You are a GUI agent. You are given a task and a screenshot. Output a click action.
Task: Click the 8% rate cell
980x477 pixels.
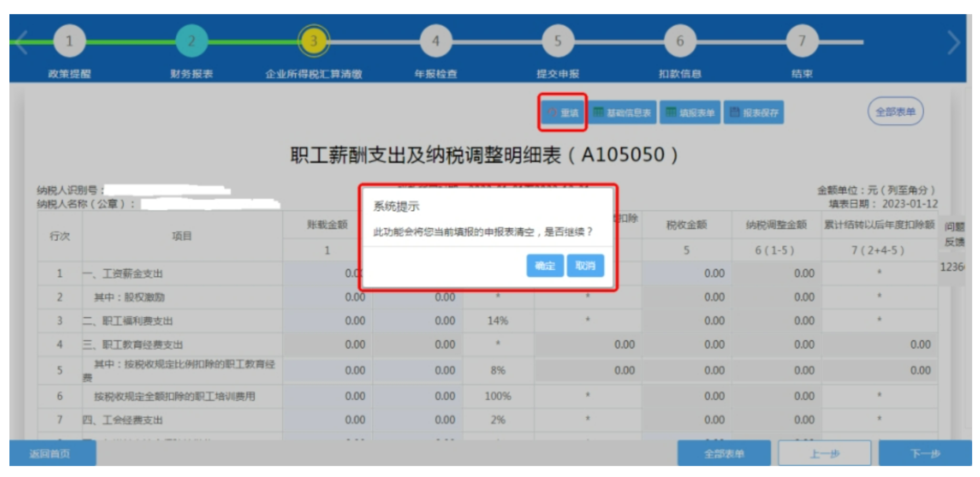498,371
